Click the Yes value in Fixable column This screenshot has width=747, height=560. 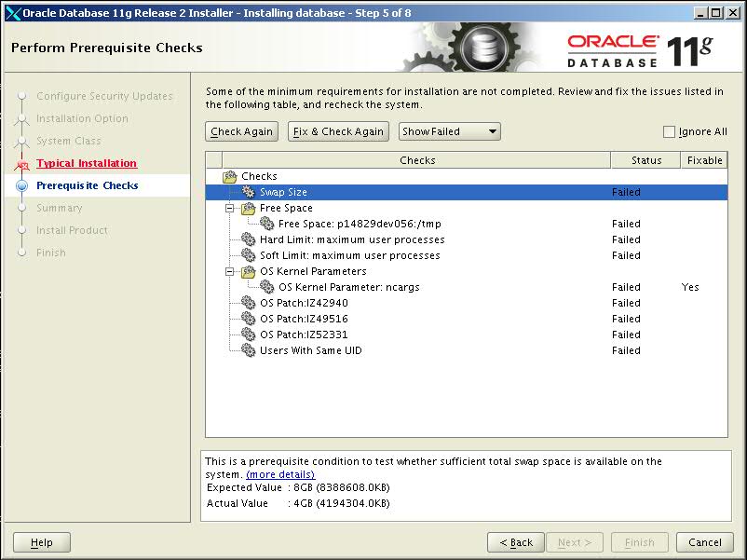pyautogui.click(x=690, y=287)
